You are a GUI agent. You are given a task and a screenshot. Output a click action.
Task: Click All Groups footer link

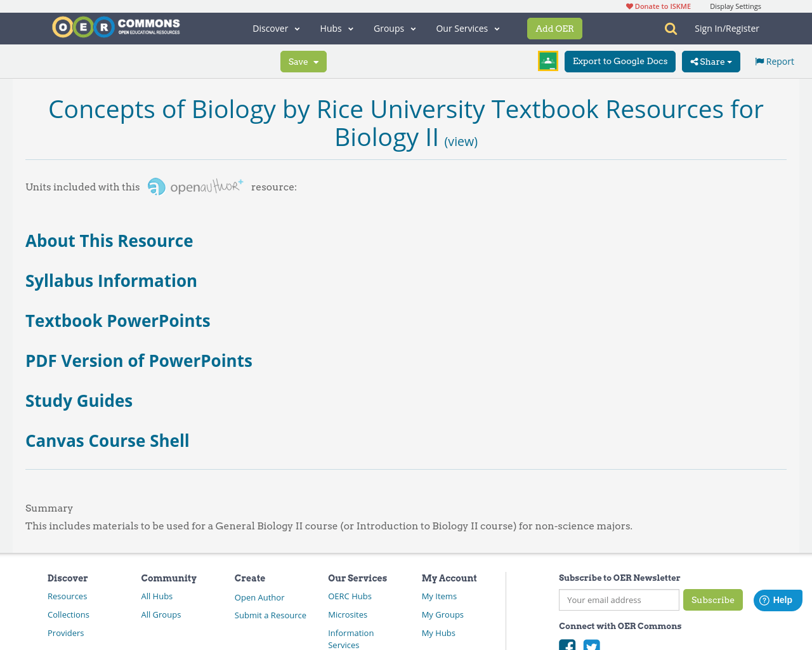161,614
